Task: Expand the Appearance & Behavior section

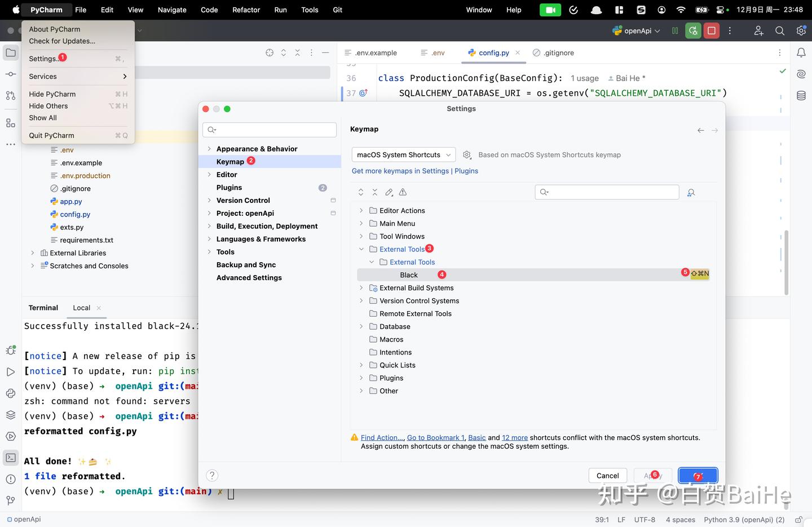Action: tap(209, 148)
